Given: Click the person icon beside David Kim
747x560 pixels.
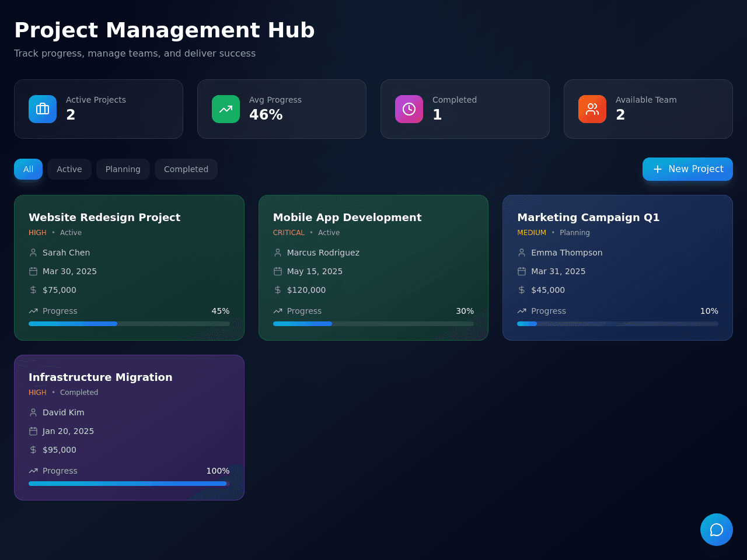Looking at the screenshot, I should [x=33, y=412].
